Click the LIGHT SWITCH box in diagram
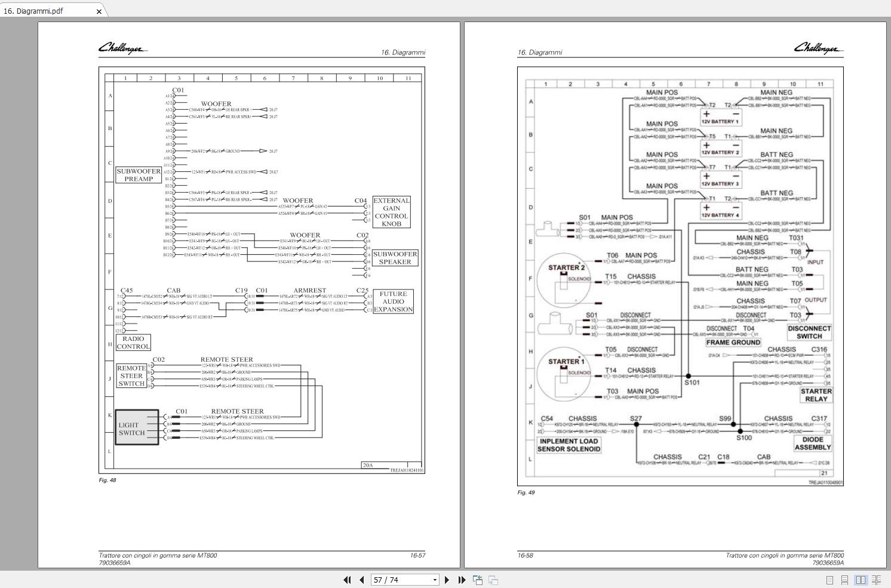The image size is (891, 588). click(x=137, y=427)
